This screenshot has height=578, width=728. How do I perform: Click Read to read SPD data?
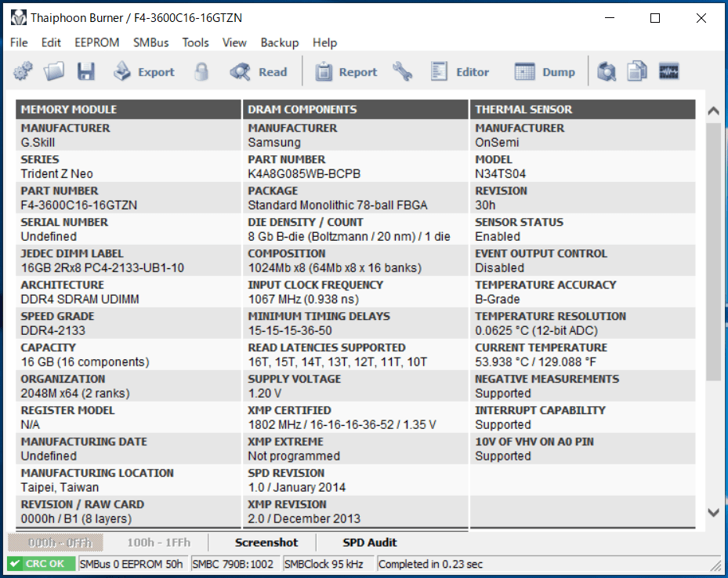pyautogui.click(x=259, y=71)
